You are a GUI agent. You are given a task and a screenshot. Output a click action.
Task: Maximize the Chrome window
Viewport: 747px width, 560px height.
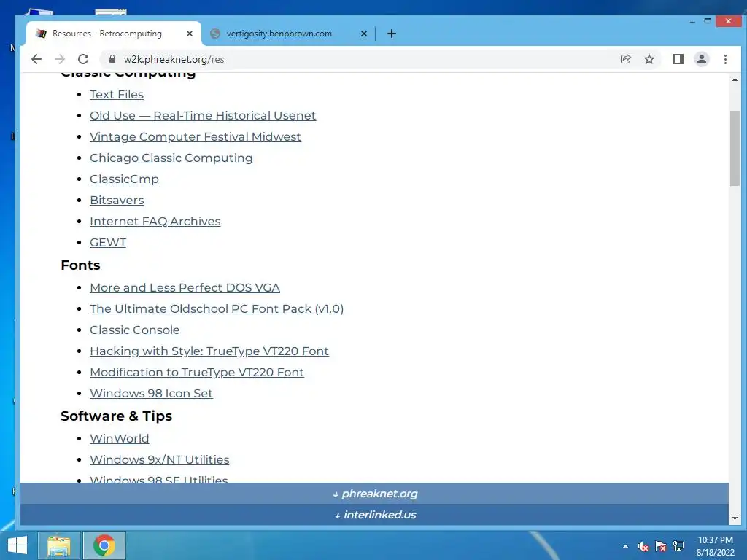tap(708, 21)
